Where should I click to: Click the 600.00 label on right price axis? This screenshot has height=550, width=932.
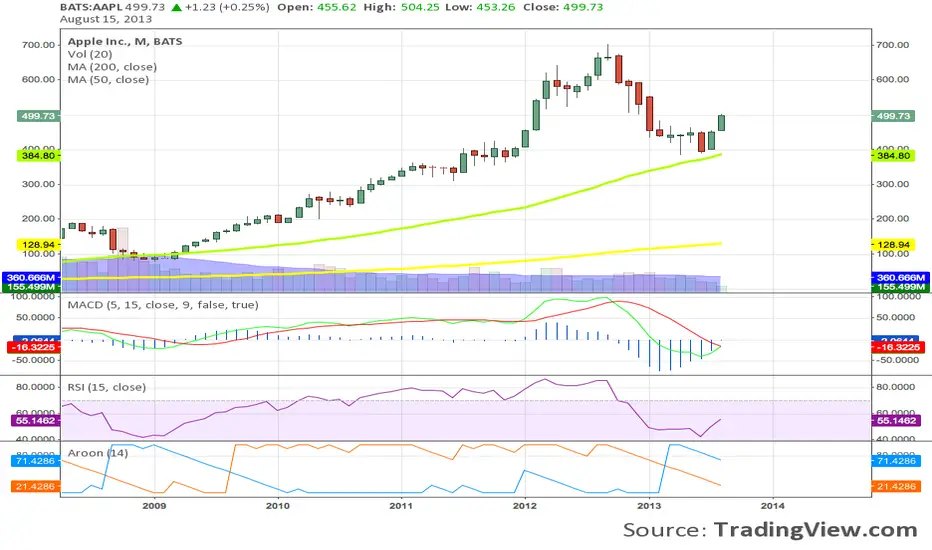893,80
